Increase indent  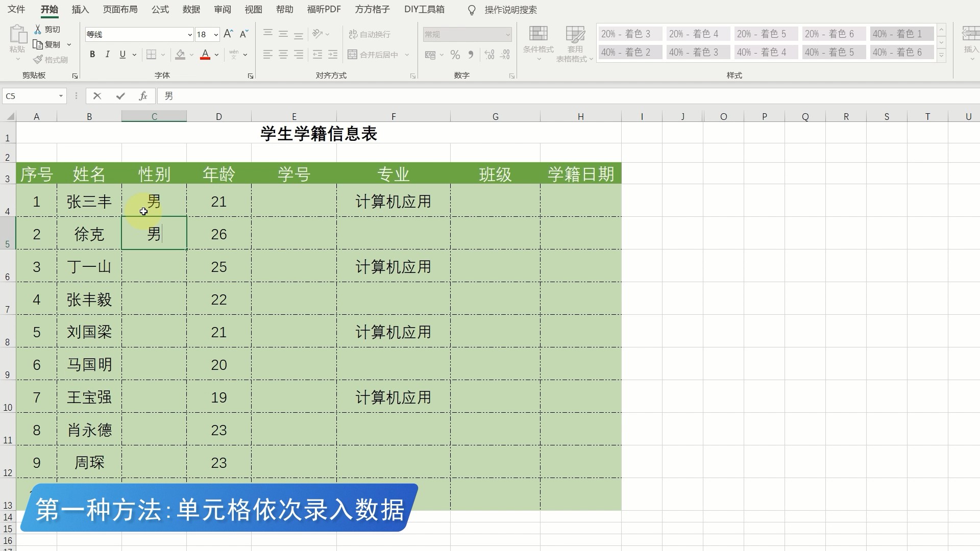point(333,55)
